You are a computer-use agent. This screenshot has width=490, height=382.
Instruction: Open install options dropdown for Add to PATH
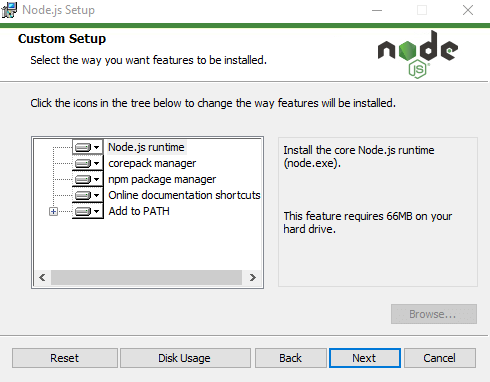pos(88,211)
